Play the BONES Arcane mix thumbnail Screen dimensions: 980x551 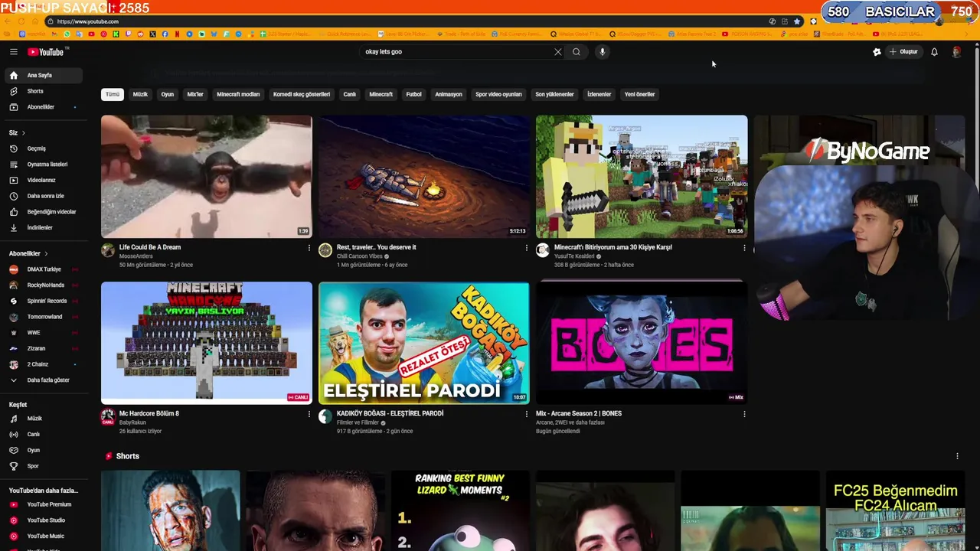tap(642, 342)
